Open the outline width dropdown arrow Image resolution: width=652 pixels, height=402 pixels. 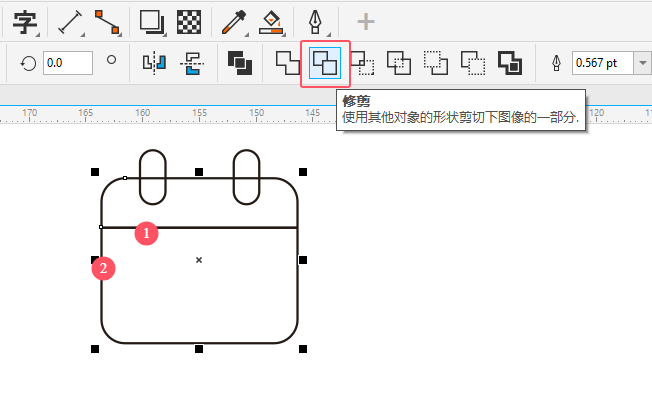pyautogui.click(x=643, y=63)
